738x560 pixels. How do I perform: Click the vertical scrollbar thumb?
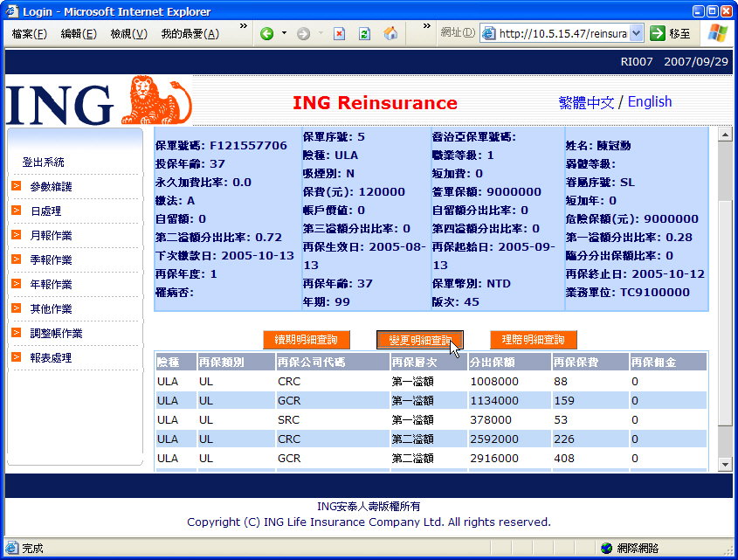tap(725, 314)
